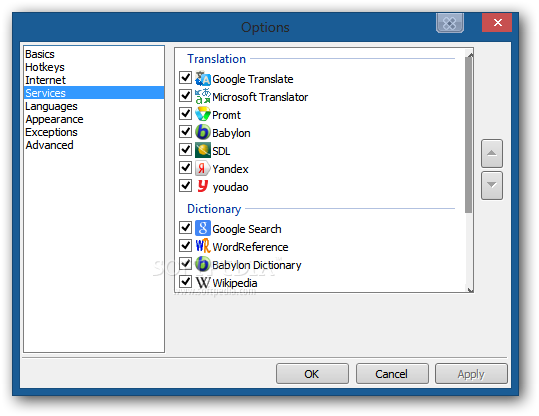Click the SDL service icon
The image size is (539, 416).
click(203, 151)
